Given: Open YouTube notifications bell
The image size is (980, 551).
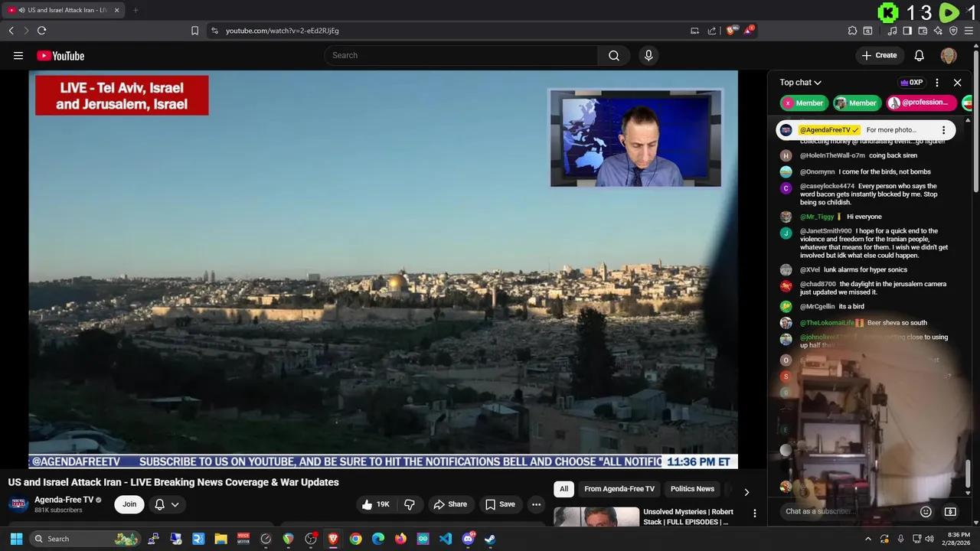Looking at the screenshot, I should [920, 55].
